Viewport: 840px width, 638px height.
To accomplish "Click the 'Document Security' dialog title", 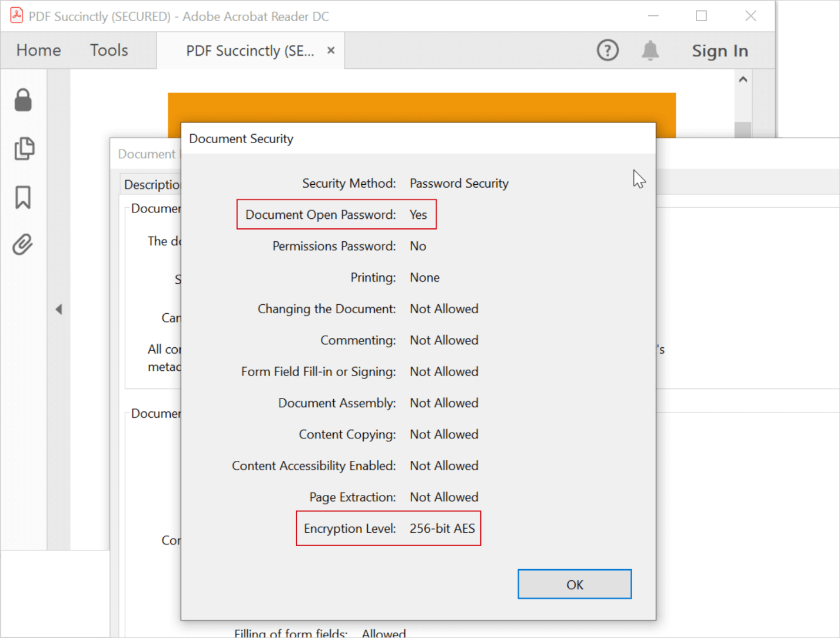I will 241,139.
